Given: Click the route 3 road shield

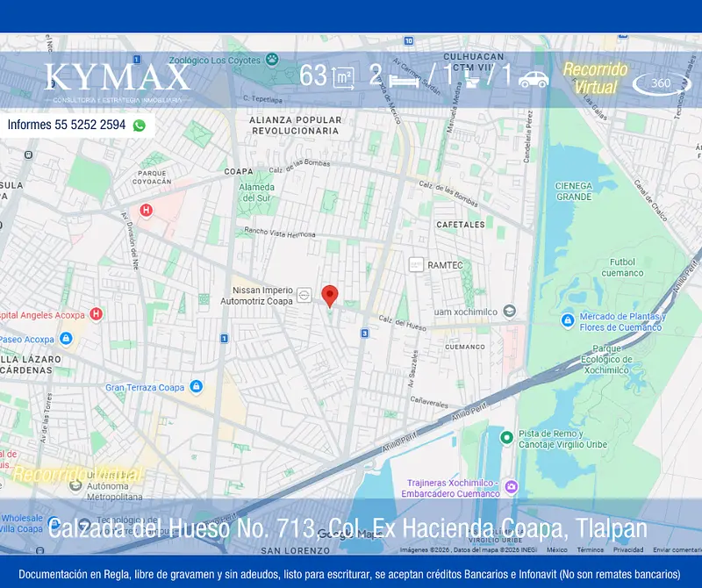Looking at the screenshot, I should tap(365, 333).
